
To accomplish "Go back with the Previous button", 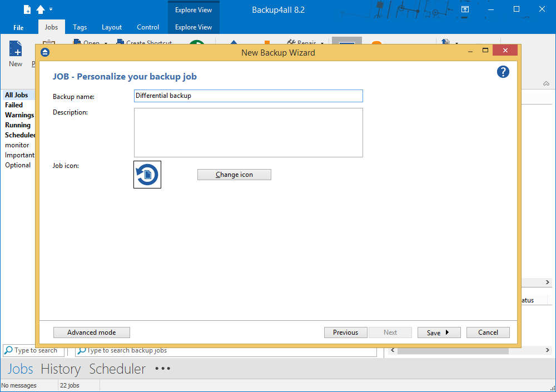I will (345, 333).
